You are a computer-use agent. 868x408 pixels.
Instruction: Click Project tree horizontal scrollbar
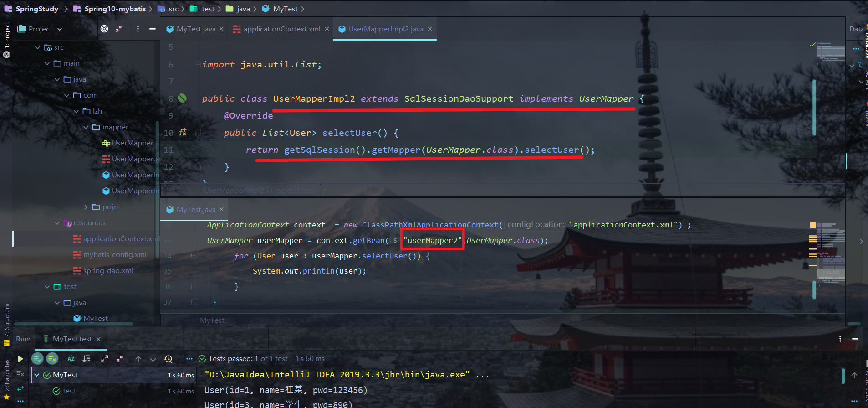[74, 324]
